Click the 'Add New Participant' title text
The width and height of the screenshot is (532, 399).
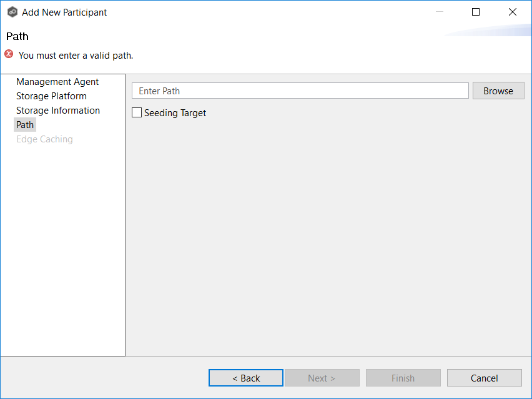(x=64, y=12)
